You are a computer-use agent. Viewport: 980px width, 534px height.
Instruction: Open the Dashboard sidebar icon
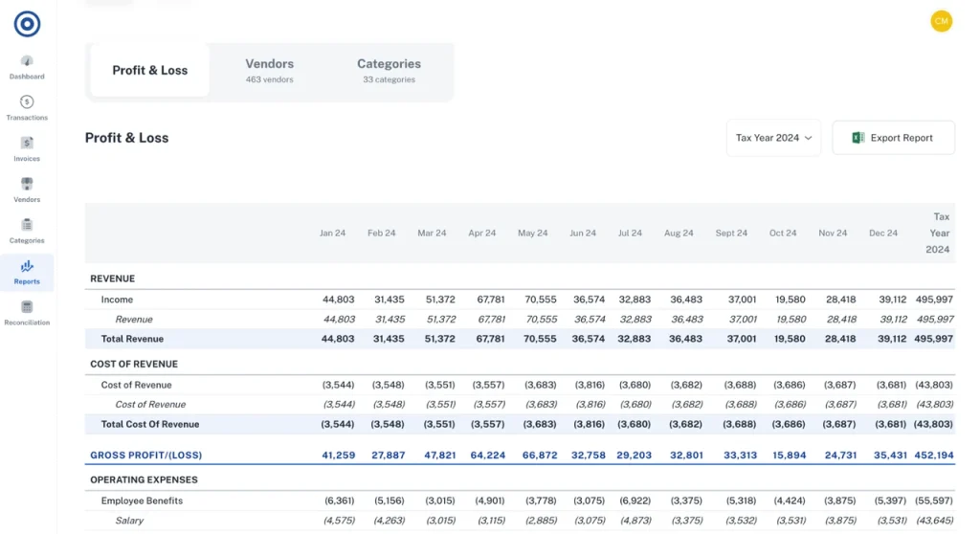[27, 61]
